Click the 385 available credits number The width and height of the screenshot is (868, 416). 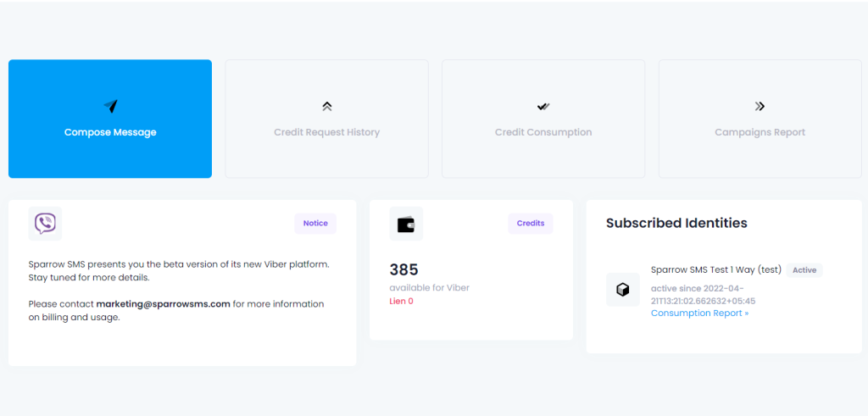point(404,270)
